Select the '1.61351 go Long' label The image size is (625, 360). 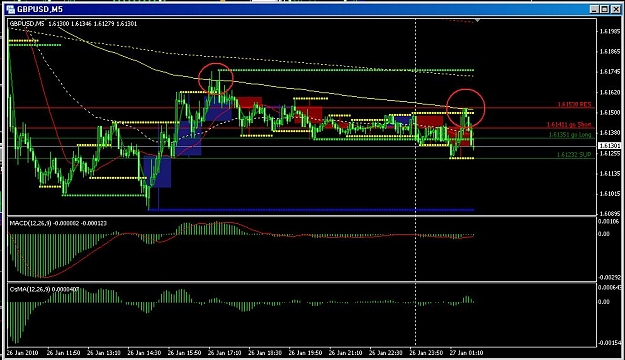click(570, 135)
